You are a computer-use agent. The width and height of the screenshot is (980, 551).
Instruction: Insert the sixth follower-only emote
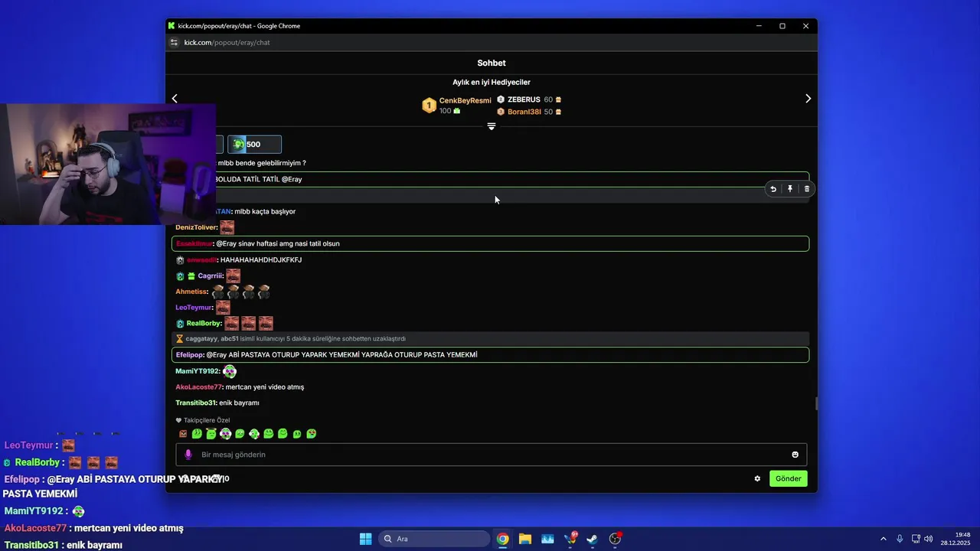pyautogui.click(x=254, y=434)
